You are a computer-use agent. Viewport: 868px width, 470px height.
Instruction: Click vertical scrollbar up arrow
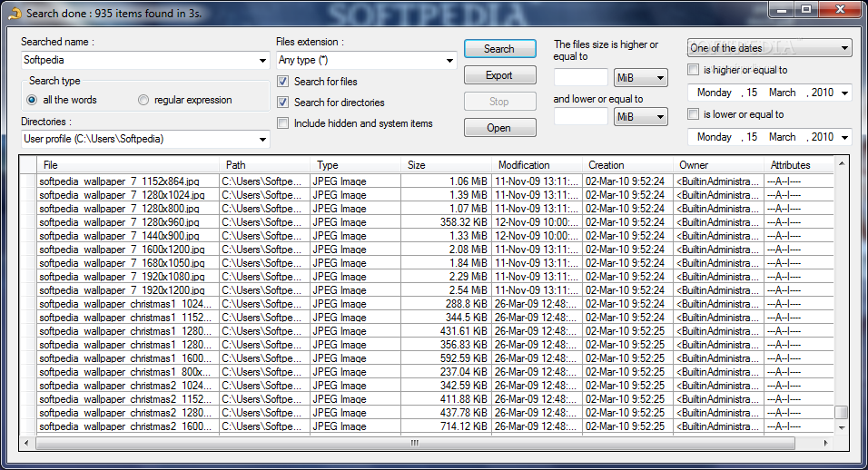coord(842,163)
